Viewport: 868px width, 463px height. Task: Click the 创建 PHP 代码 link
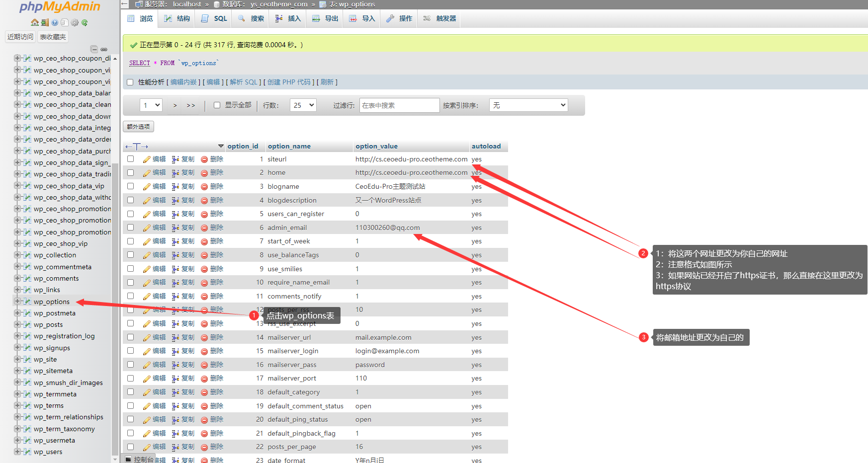[x=289, y=82]
